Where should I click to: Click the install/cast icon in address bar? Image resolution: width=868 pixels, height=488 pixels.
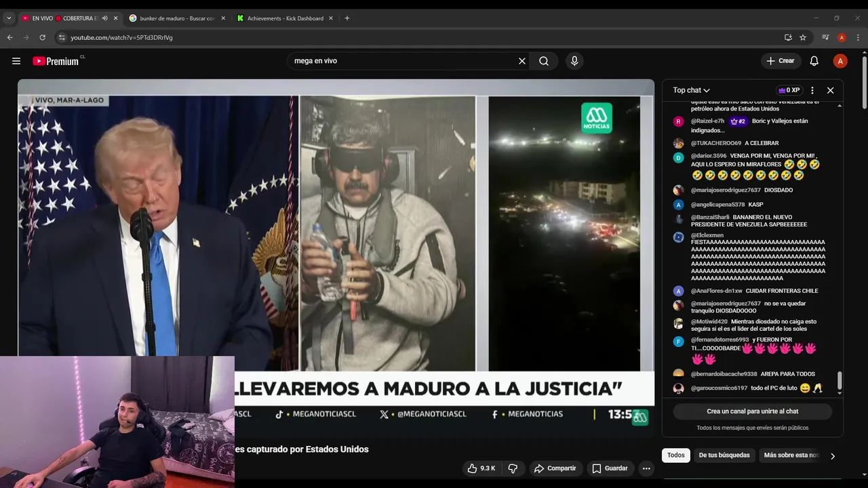(788, 37)
